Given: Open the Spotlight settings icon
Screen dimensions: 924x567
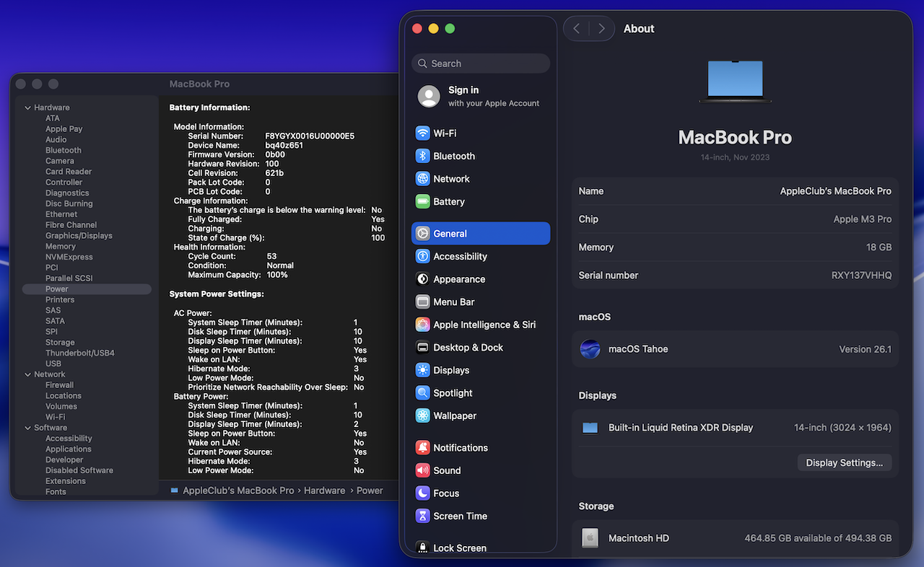Looking at the screenshot, I should [x=422, y=393].
